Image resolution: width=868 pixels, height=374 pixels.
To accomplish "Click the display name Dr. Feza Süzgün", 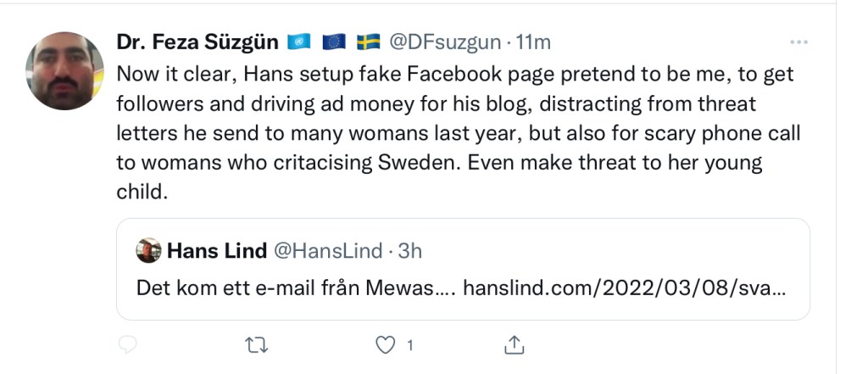I will click(x=196, y=42).
